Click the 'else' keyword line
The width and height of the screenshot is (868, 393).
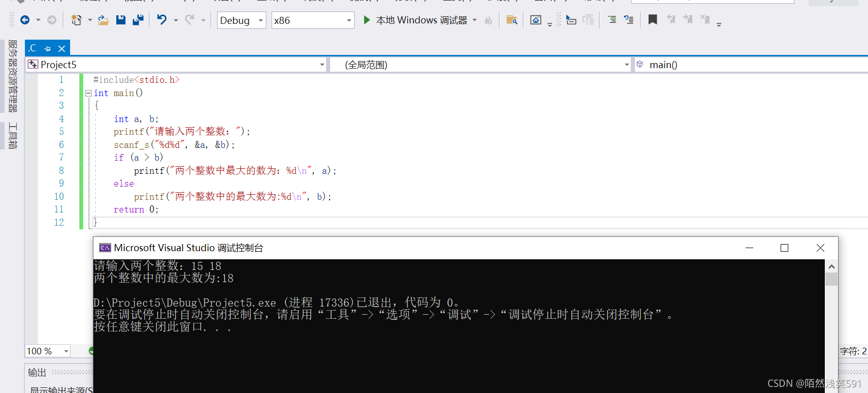pos(124,184)
